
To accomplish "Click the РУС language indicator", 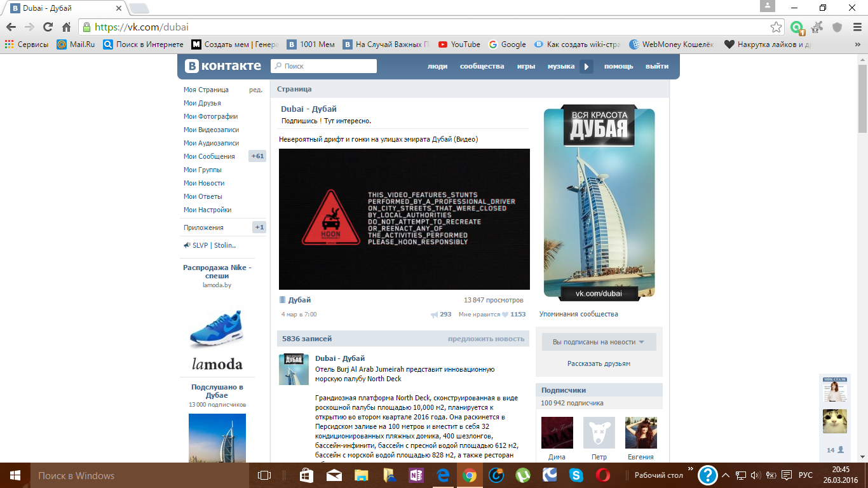I will 805,475.
